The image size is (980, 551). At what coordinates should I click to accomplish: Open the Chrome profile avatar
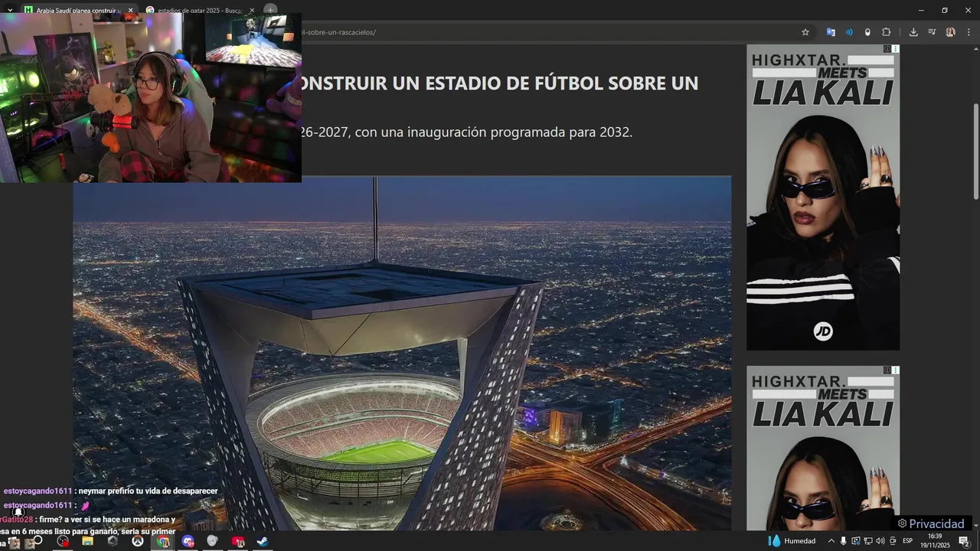pyautogui.click(x=951, y=32)
